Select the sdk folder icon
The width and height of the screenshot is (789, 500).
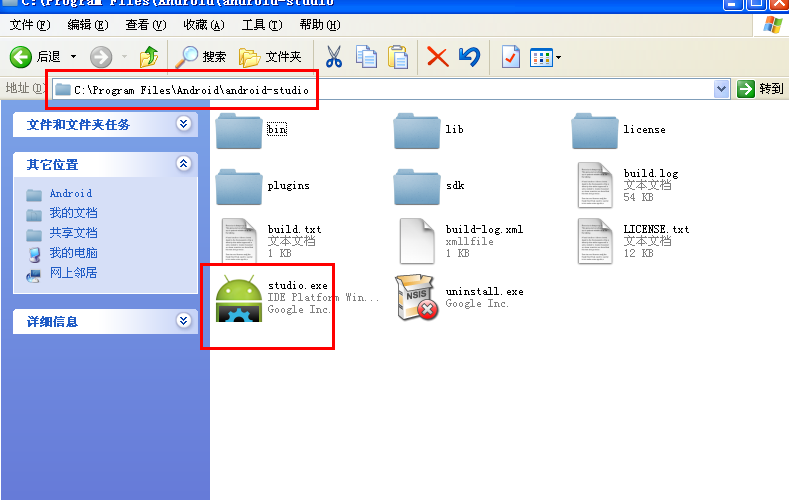click(417, 187)
